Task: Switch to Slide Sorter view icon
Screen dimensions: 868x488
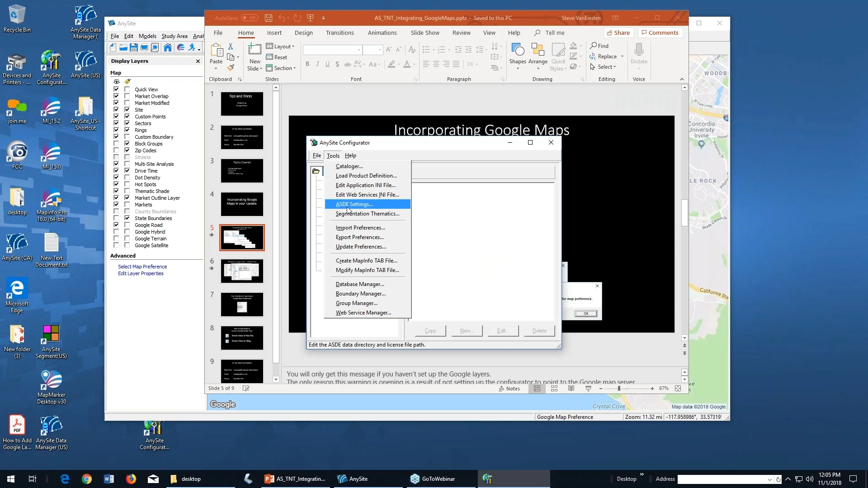Action: 554,389
